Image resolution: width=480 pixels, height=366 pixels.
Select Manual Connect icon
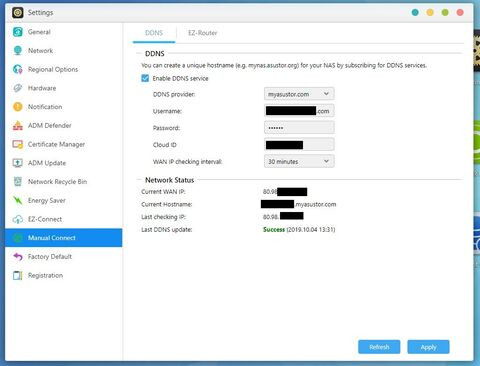coord(18,238)
